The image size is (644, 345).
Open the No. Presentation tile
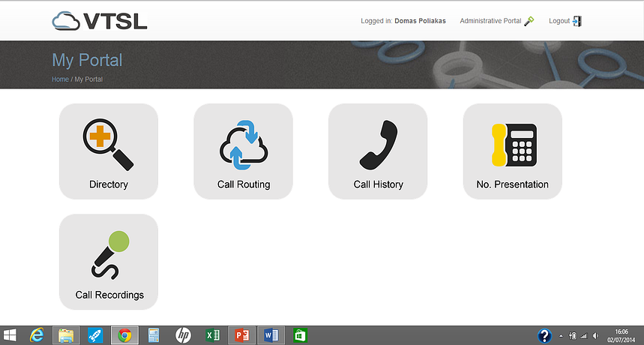513,151
